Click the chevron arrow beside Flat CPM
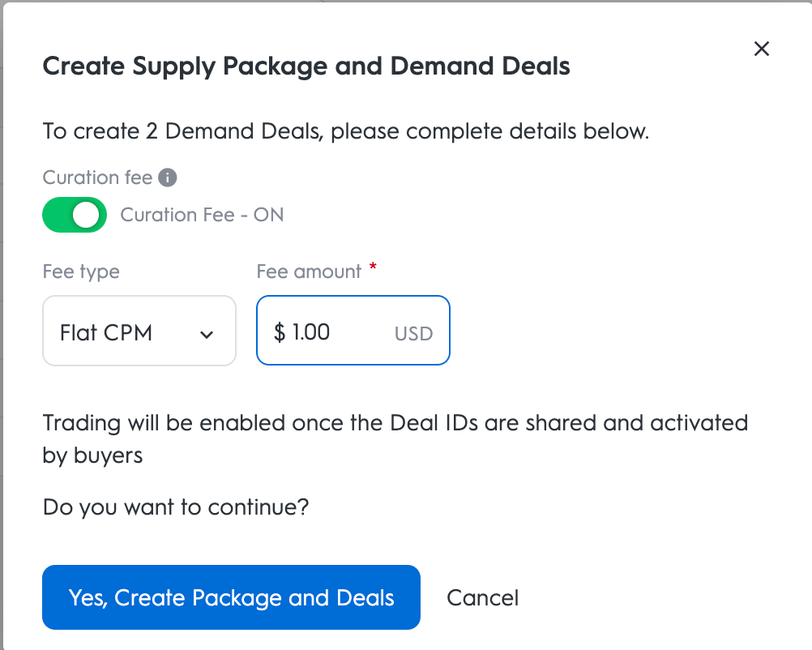This screenshot has width=812, height=650. (207, 334)
